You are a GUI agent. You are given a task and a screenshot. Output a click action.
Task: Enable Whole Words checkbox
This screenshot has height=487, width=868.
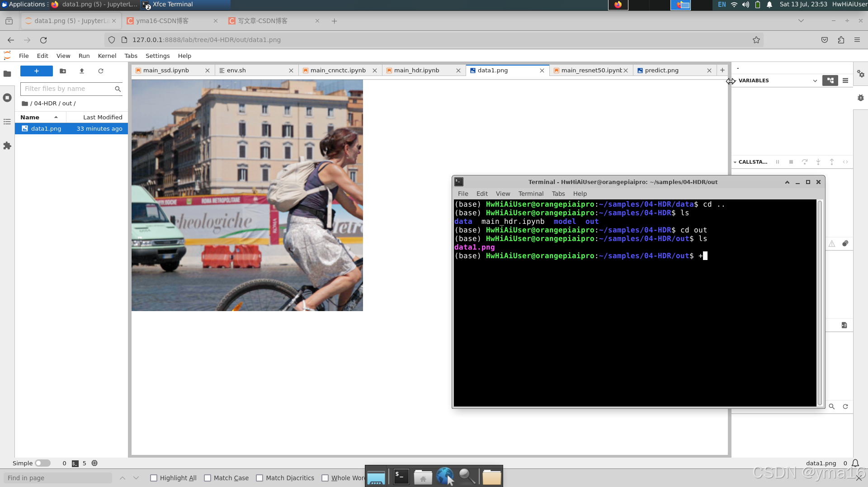[x=325, y=478]
